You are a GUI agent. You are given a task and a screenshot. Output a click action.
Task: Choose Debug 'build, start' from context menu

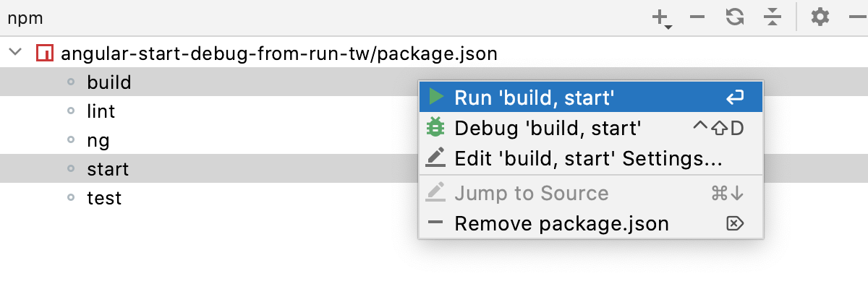click(590, 128)
